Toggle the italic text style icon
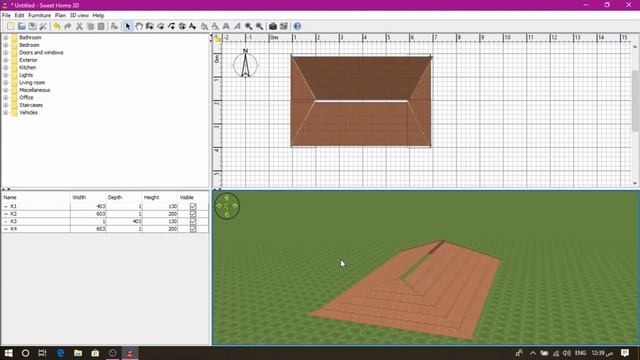 click(237, 26)
